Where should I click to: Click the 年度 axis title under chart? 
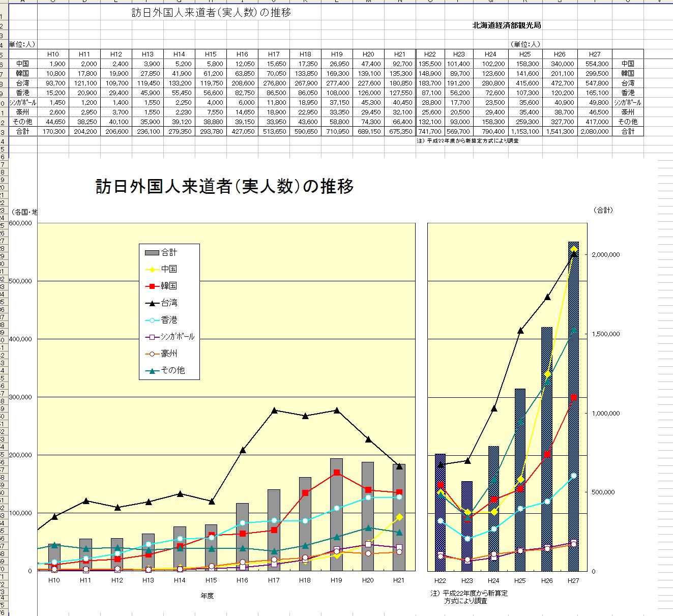tap(207, 596)
